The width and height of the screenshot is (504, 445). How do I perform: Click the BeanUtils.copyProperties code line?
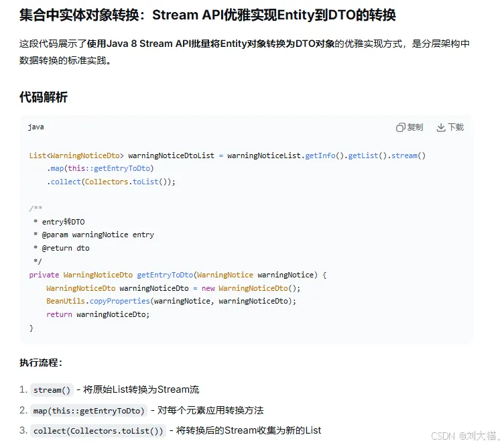tap(171, 301)
